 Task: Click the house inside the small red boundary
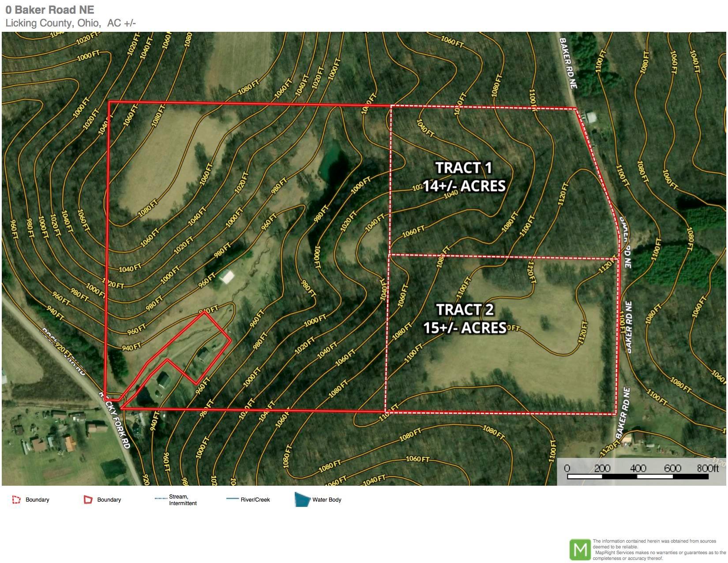point(204,355)
